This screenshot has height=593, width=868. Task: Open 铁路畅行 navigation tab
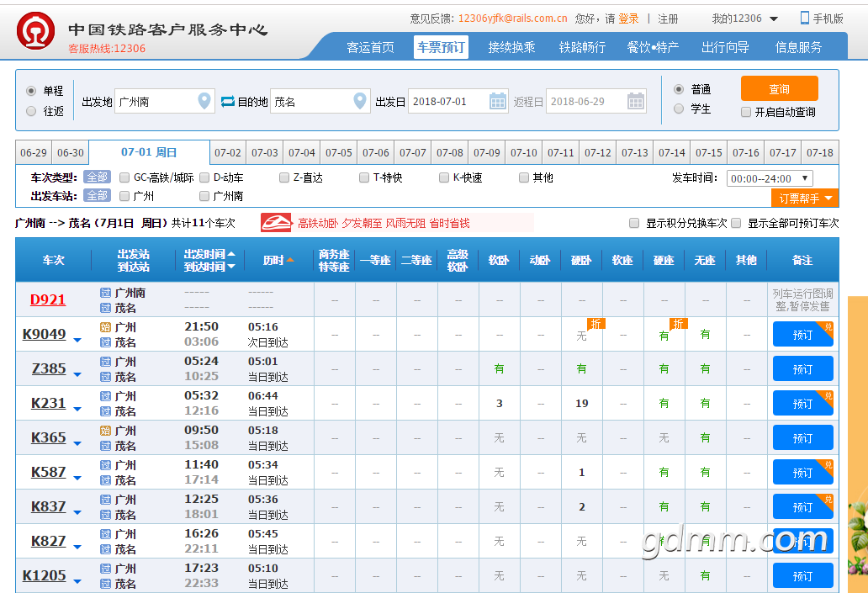tap(582, 47)
